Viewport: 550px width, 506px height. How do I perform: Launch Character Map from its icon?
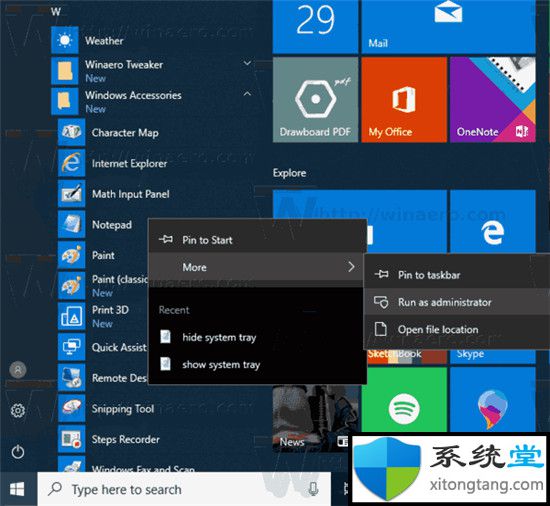click(x=72, y=132)
